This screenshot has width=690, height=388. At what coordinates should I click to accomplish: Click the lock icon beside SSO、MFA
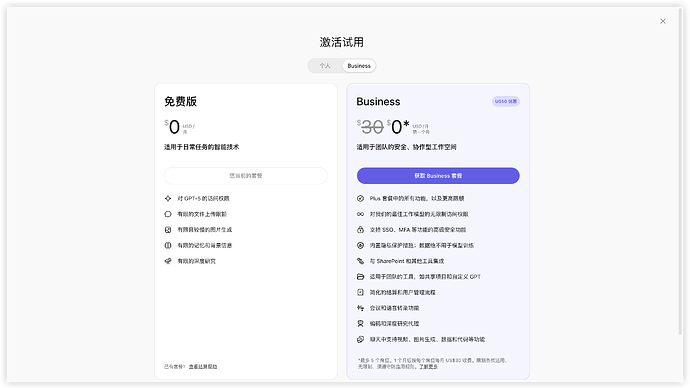tap(360, 230)
